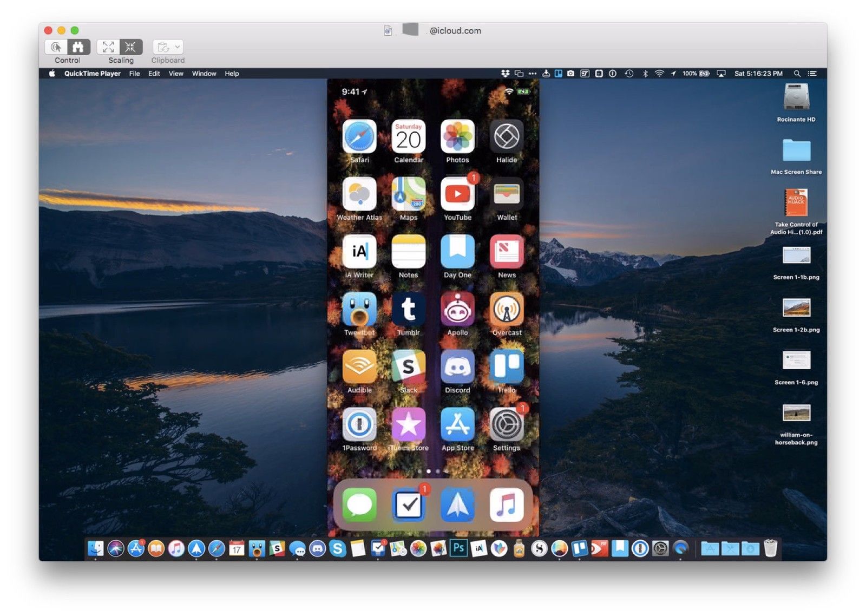Click the clock in the menu bar
The height and width of the screenshot is (616, 866).
pos(758,73)
